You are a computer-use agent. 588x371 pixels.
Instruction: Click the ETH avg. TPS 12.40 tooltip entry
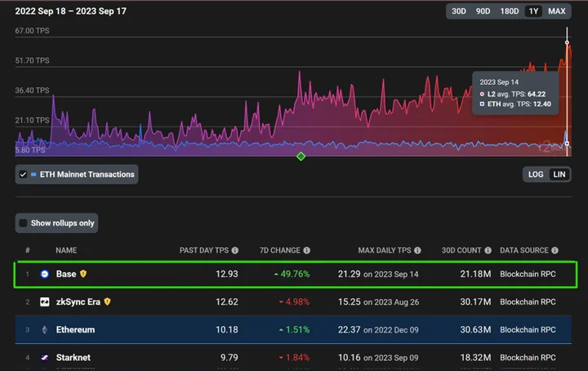[515, 104]
